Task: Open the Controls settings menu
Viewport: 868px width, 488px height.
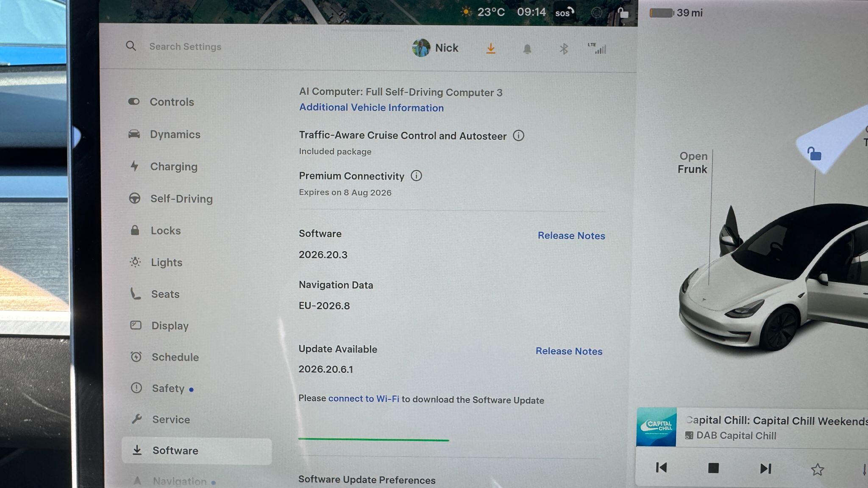Action: pos(161,102)
